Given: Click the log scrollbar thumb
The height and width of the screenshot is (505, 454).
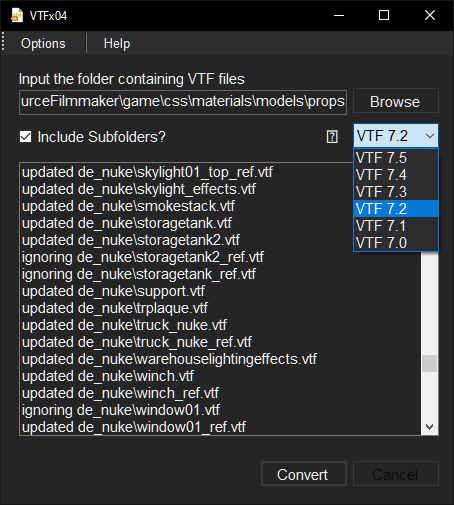Looking at the screenshot, I should (x=429, y=363).
